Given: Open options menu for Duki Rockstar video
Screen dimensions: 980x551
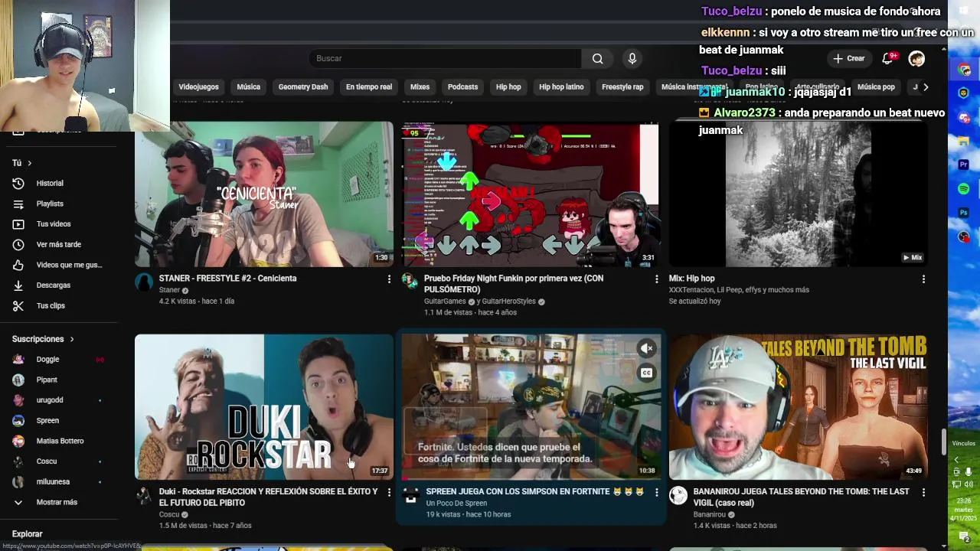Looking at the screenshot, I should [x=388, y=492].
